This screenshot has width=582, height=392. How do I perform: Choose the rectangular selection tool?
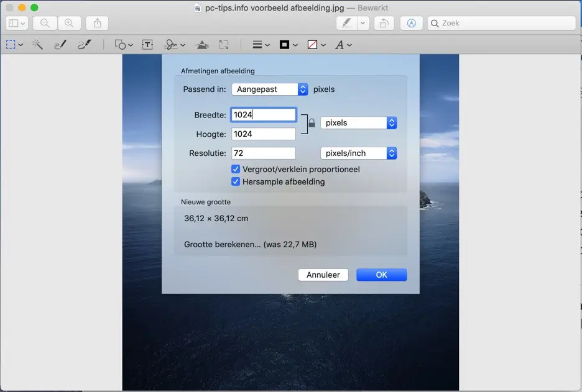[11, 45]
